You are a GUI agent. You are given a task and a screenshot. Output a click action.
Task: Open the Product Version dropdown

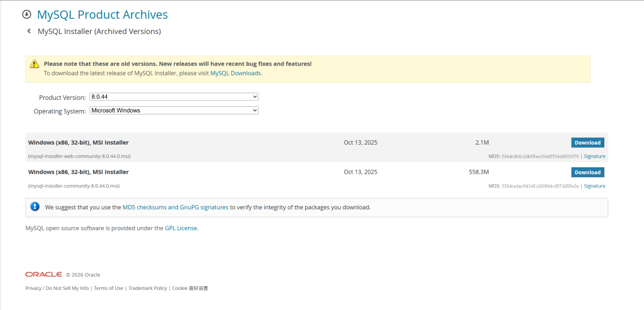174,97
